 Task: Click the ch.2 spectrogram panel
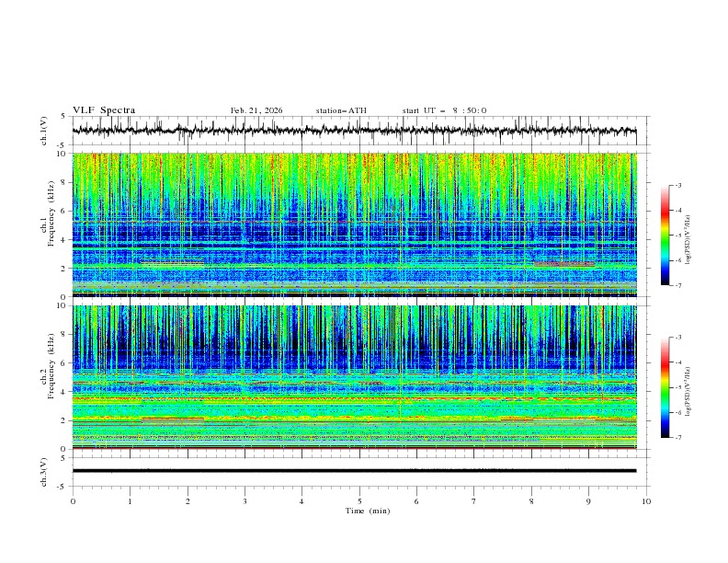(354, 377)
